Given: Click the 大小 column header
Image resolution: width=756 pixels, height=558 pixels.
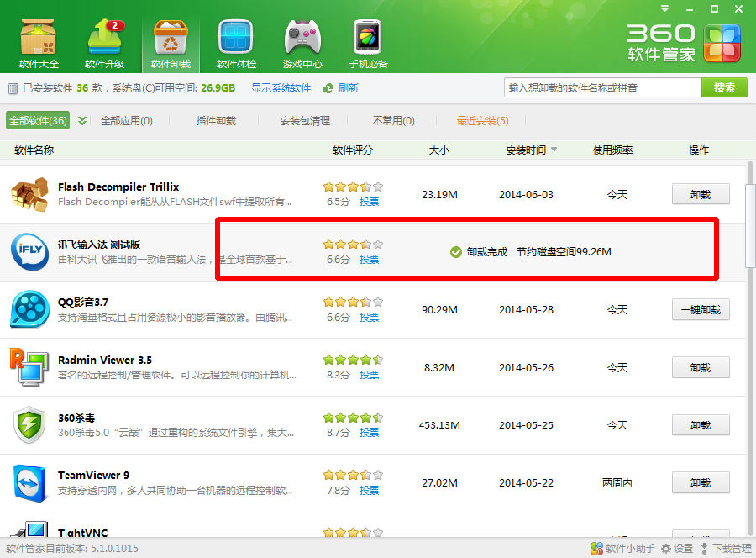Looking at the screenshot, I should point(439,150).
